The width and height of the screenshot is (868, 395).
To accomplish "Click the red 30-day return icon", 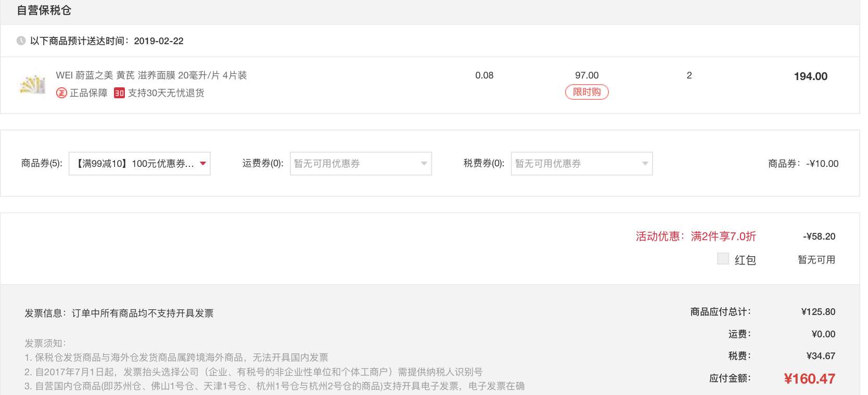I will pyautogui.click(x=119, y=93).
